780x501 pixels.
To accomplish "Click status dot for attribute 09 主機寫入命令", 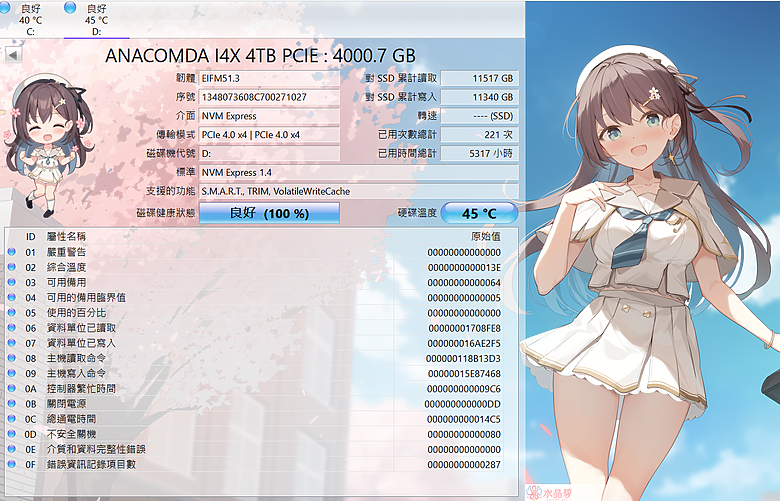I will (11, 373).
